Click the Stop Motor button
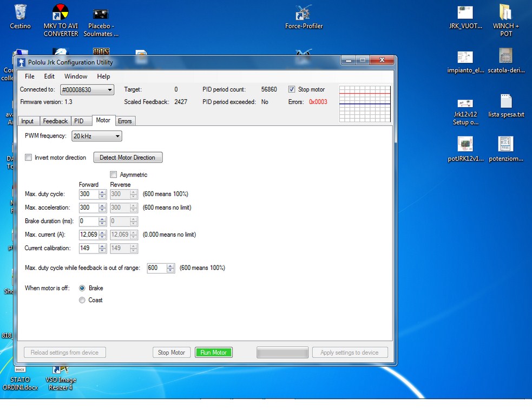Image resolution: width=532 pixels, height=416 pixels. [172, 353]
